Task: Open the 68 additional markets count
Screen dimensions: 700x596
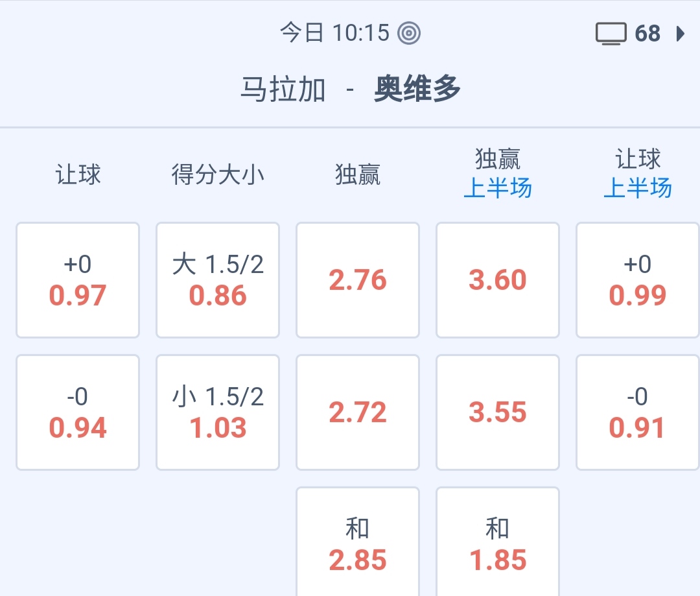Action: click(647, 33)
